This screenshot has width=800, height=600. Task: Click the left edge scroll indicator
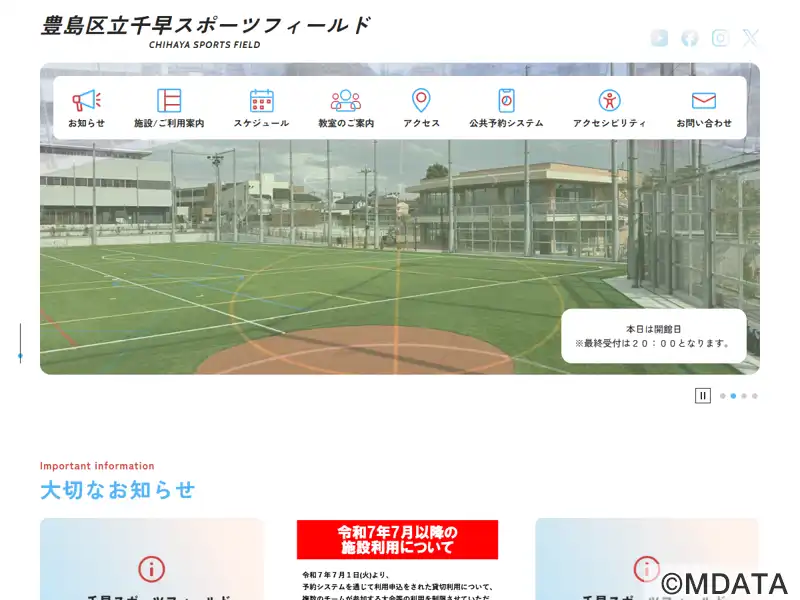(20, 343)
